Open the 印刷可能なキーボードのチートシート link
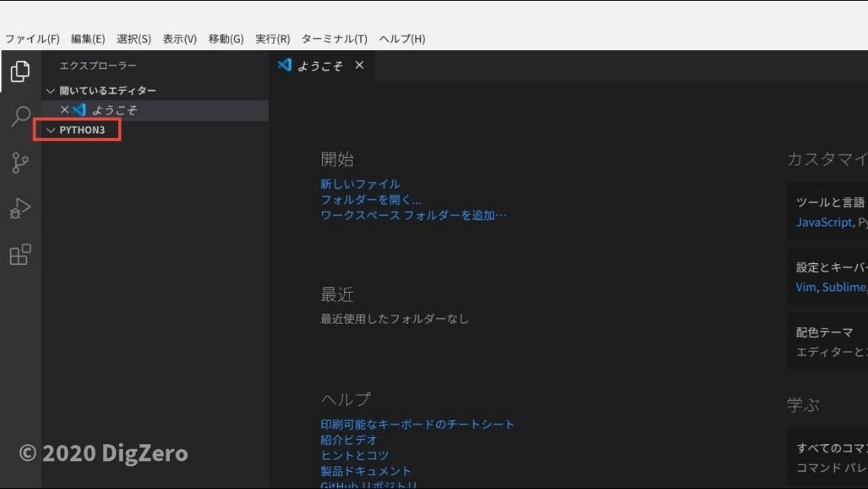Image resolution: width=868 pixels, height=489 pixels. pos(417,424)
